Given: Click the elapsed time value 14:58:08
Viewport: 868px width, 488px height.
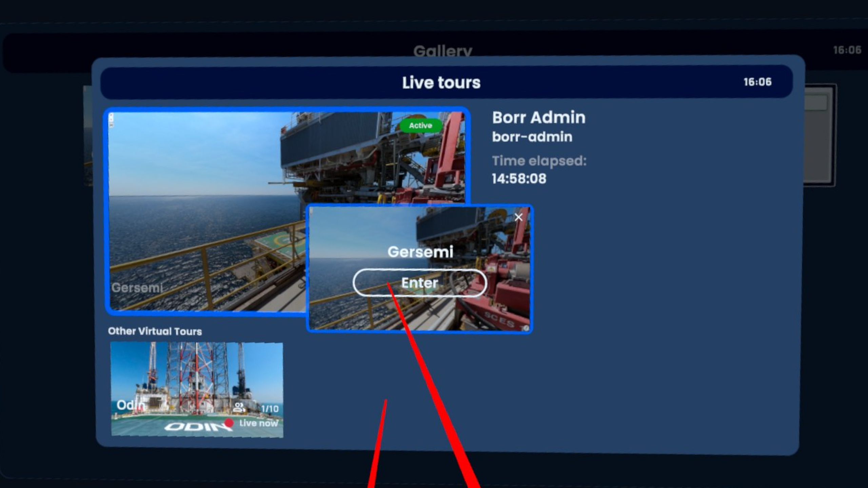Looking at the screenshot, I should [x=519, y=179].
